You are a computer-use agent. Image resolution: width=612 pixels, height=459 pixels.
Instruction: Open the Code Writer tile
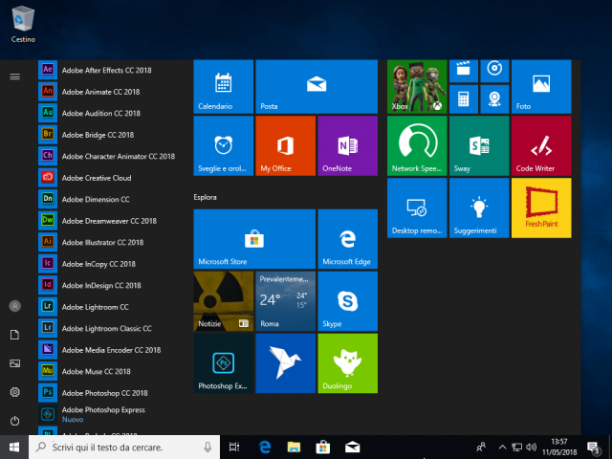pyautogui.click(x=541, y=146)
